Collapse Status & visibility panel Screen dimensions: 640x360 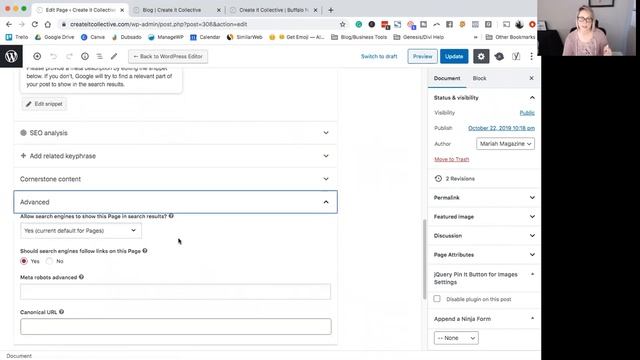click(x=484, y=98)
